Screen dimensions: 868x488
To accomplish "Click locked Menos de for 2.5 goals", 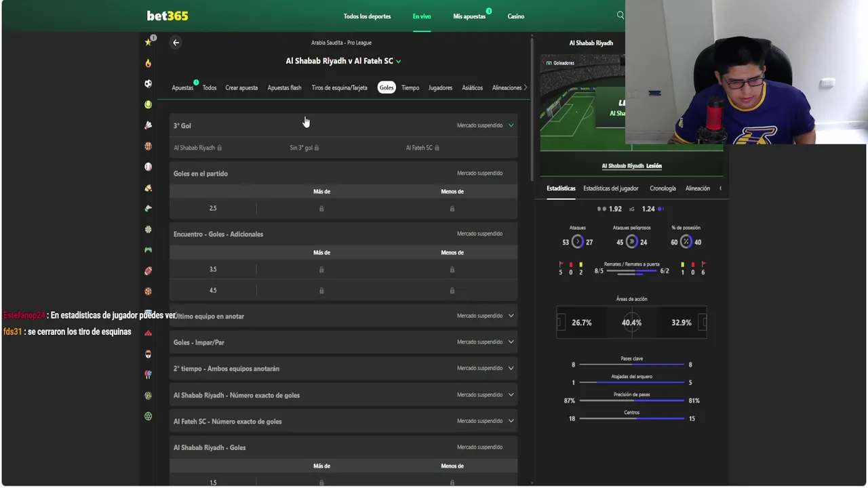I will click(452, 209).
